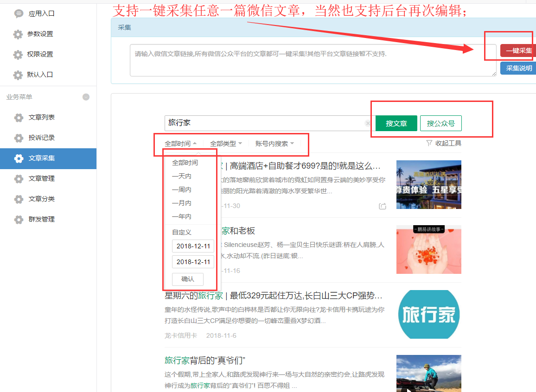Clear the search box with the X icon
The height and width of the screenshot is (392, 536).
368,123
